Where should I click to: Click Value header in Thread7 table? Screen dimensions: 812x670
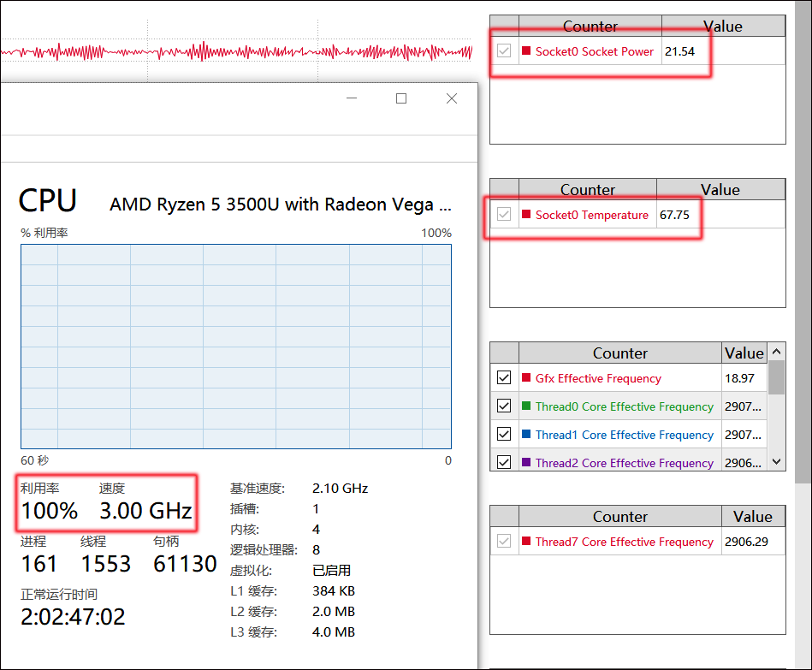coord(753,516)
